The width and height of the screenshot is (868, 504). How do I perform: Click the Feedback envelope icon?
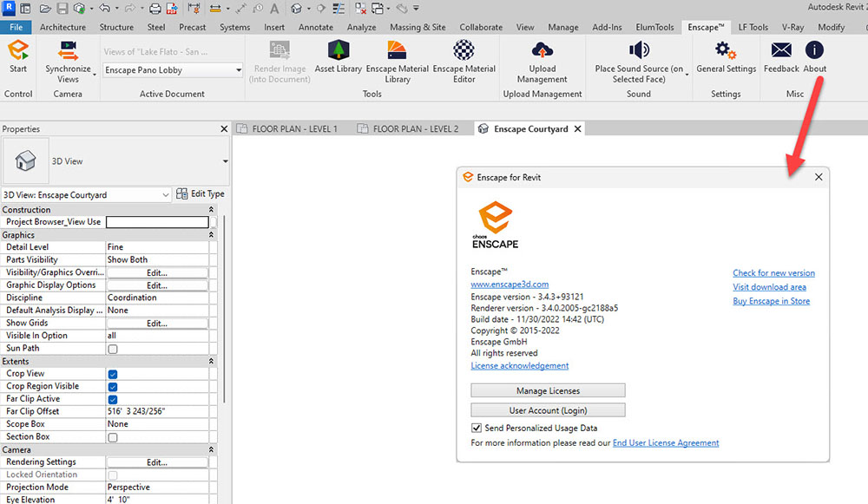click(x=781, y=50)
